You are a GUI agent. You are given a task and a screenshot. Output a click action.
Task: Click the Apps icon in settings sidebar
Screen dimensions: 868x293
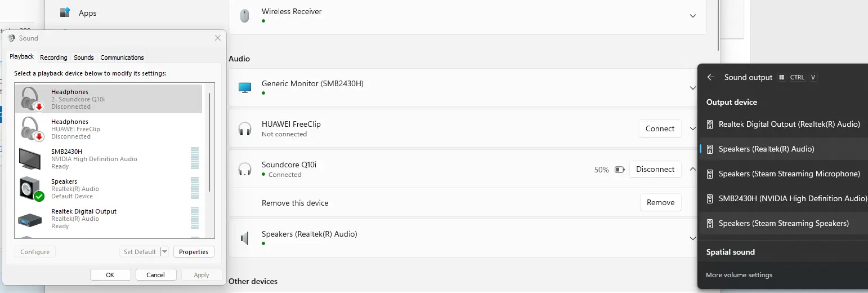(65, 12)
